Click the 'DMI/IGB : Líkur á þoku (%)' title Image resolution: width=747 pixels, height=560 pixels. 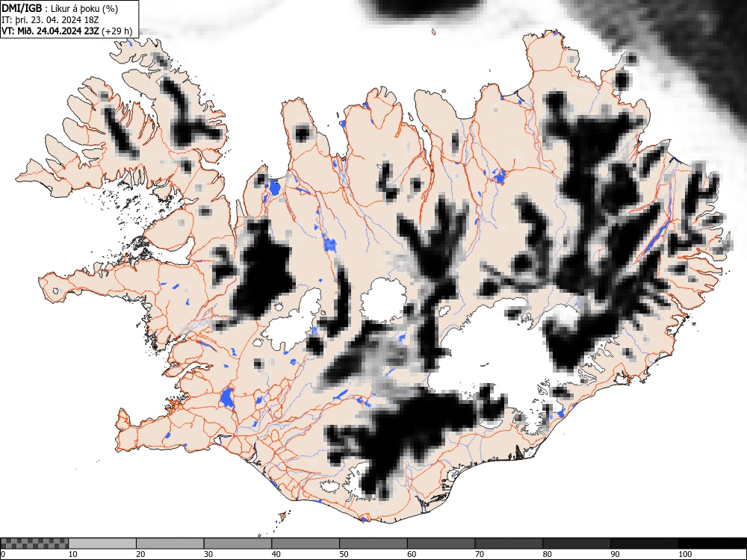pos(60,8)
